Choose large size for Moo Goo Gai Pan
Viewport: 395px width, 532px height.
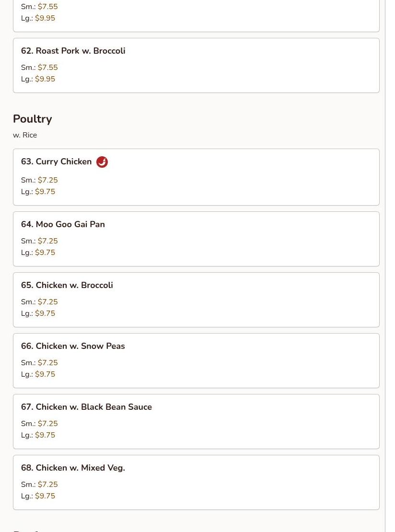45,253
